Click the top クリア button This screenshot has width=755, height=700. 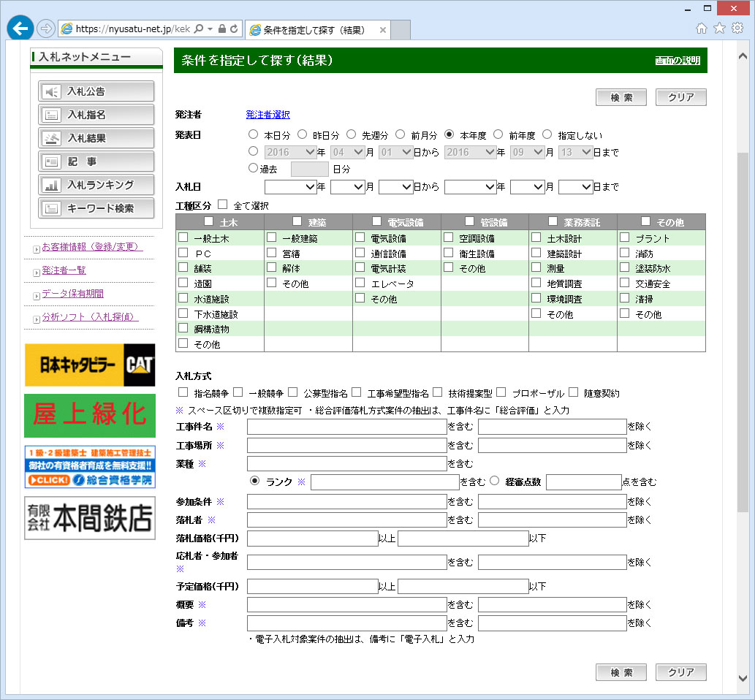pyautogui.click(x=681, y=97)
